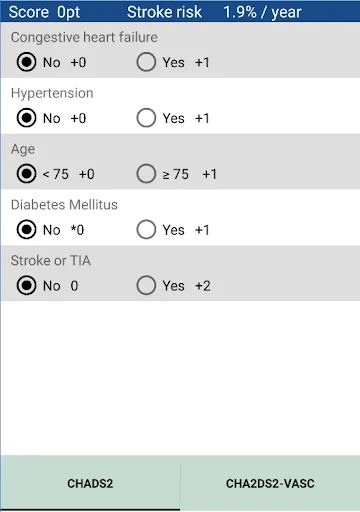The width and height of the screenshot is (360, 512).
Task: Click the Score 0pt header text
Action: pos(44,12)
